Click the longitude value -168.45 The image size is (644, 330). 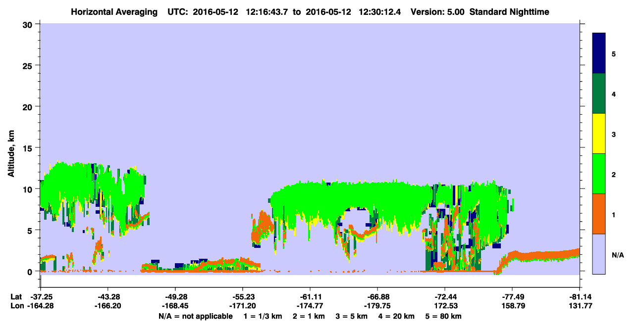tap(175, 306)
